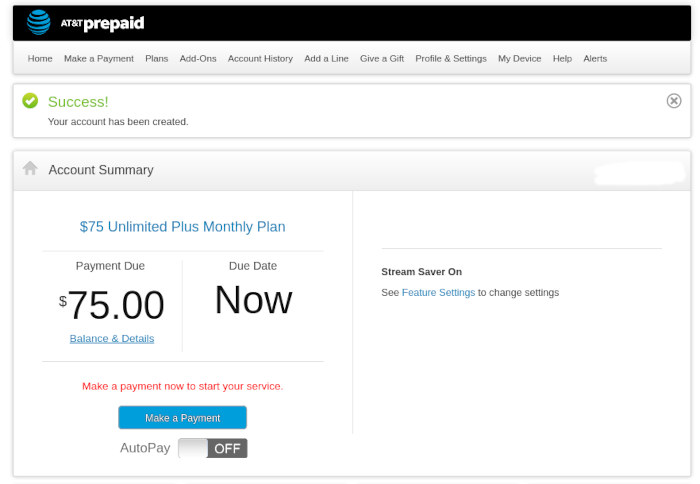Click the Account Summary home icon

[x=30, y=169]
